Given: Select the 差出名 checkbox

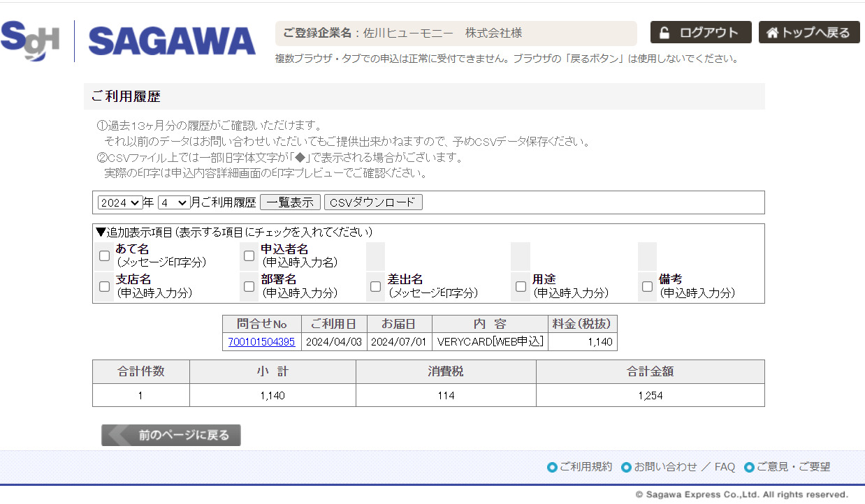Looking at the screenshot, I should 376,286.
